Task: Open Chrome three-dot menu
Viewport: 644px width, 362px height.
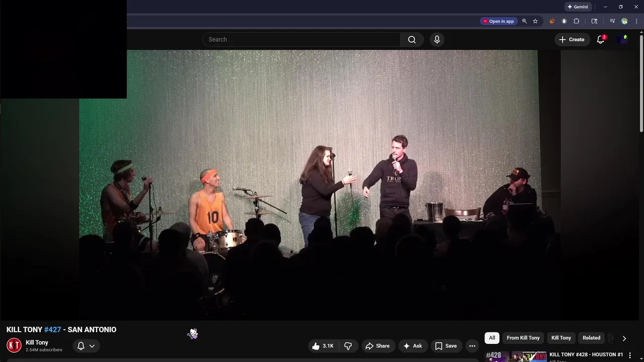Action: pos(636,21)
